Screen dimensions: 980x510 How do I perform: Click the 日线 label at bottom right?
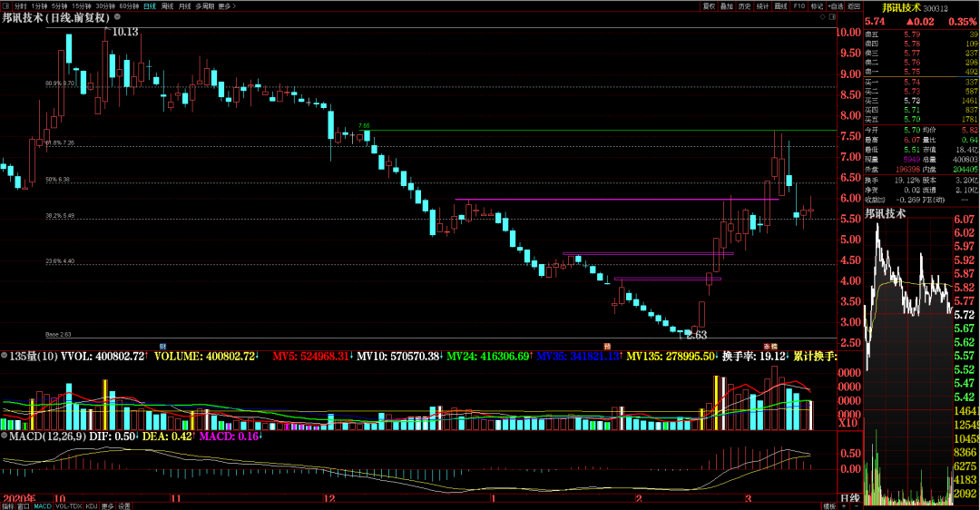(x=850, y=498)
